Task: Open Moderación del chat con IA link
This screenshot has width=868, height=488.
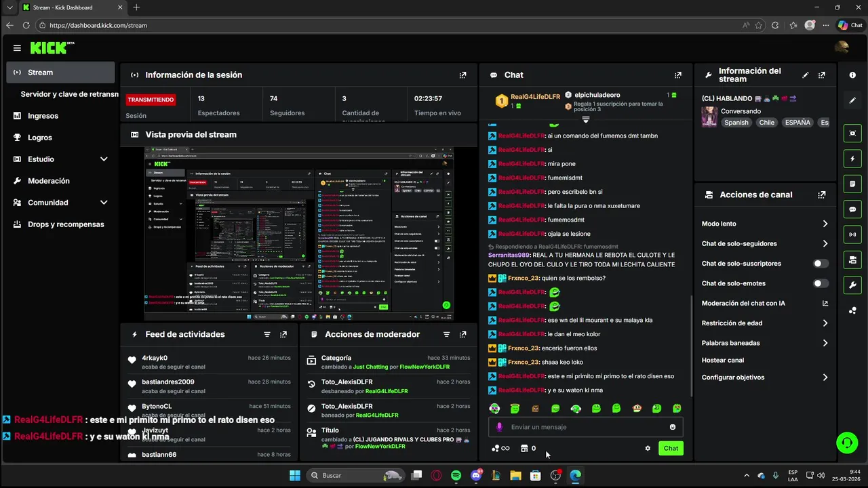Action: (x=764, y=304)
